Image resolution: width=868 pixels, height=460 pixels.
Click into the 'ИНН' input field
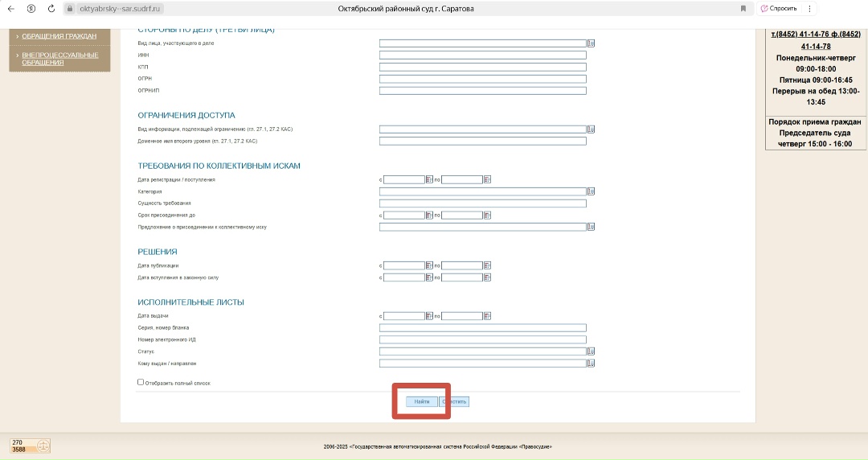(x=482, y=55)
